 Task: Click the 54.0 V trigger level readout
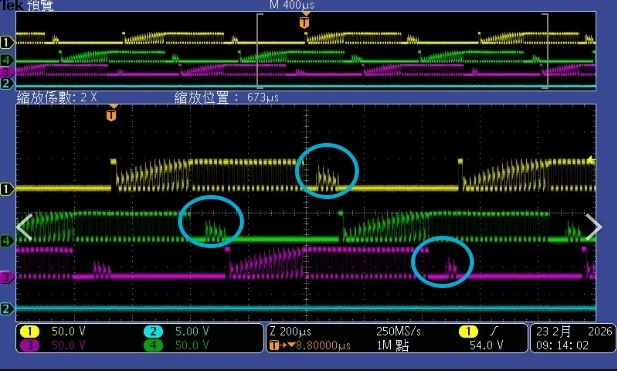pos(486,346)
